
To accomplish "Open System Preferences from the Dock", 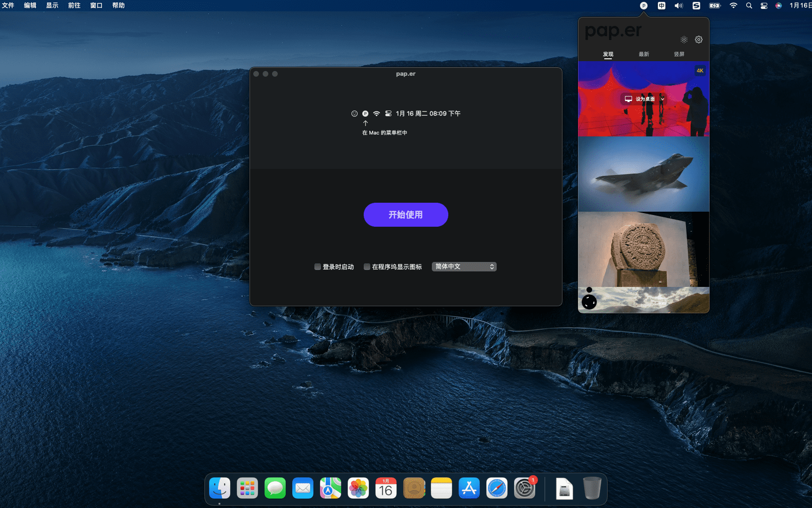I will point(524,488).
